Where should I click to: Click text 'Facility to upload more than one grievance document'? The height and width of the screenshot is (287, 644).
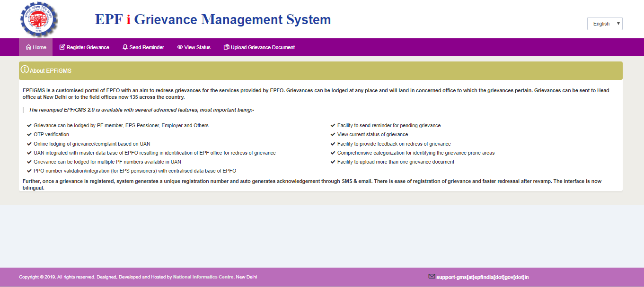coord(396,162)
